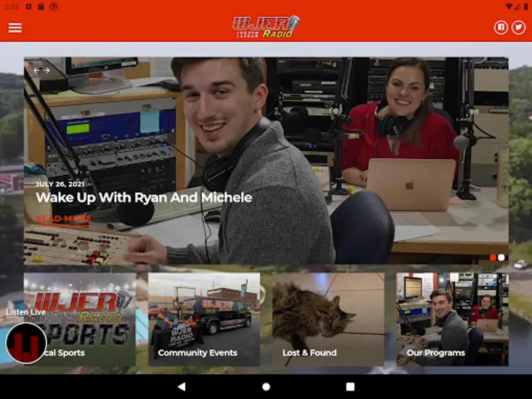Tap the Android home navigation button

(x=266, y=387)
